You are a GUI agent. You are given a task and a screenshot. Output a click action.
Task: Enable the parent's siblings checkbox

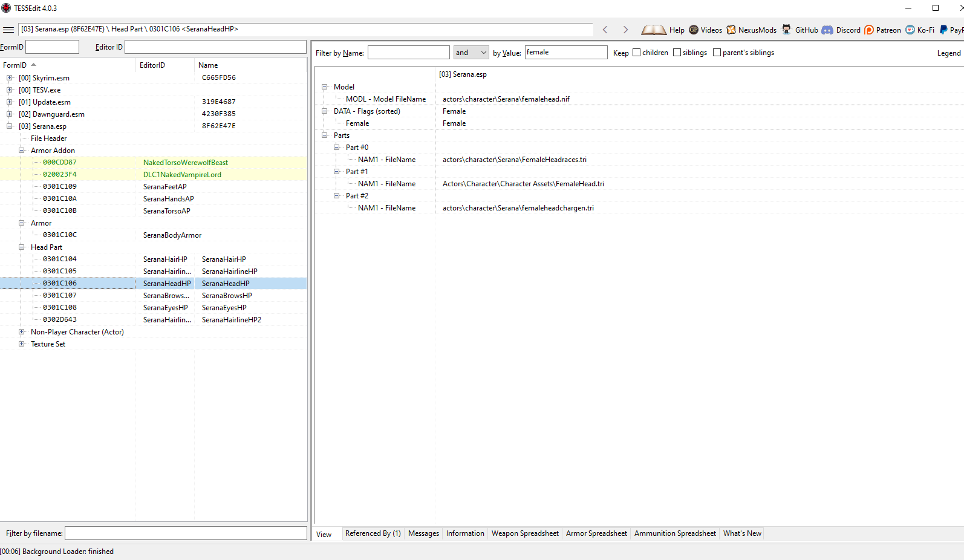click(717, 53)
